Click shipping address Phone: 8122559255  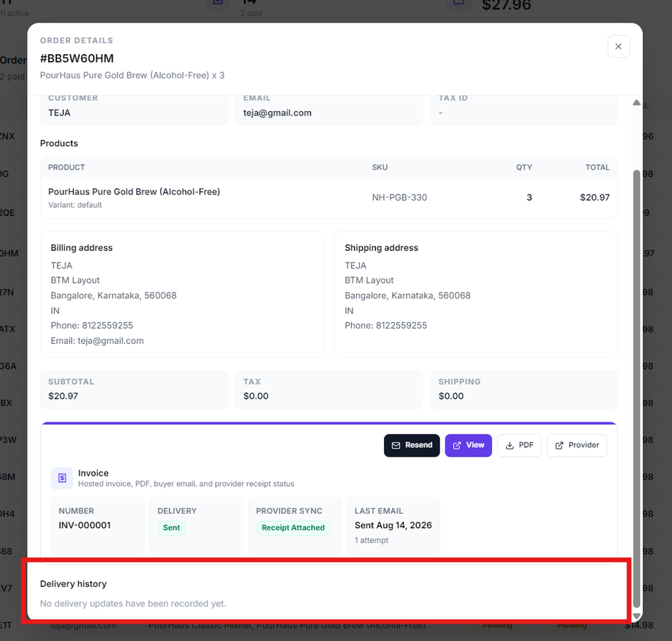pyautogui.click(x=385, y=326)
